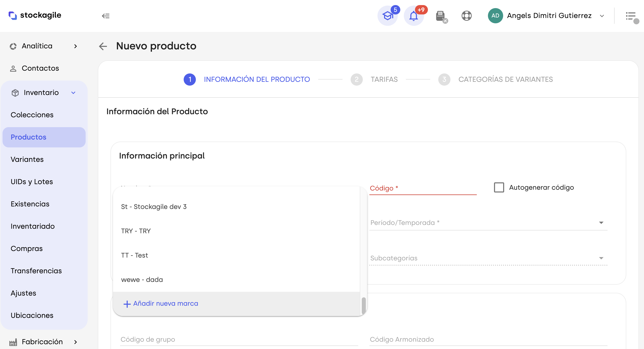
Task: Open the user account dropdown chevron
Action: 602,16
